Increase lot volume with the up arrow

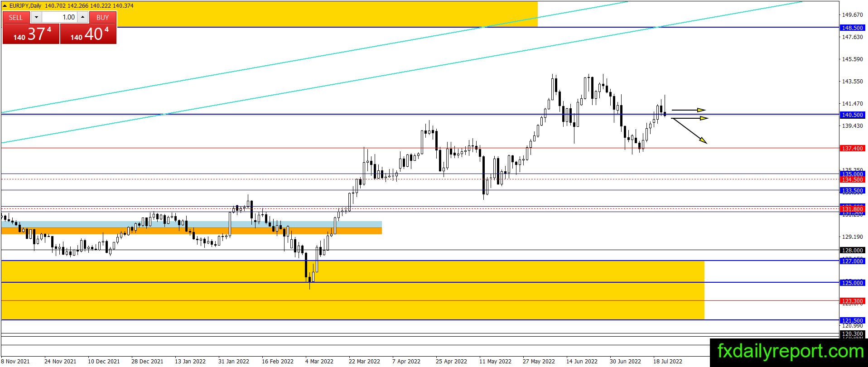point(82,17)
